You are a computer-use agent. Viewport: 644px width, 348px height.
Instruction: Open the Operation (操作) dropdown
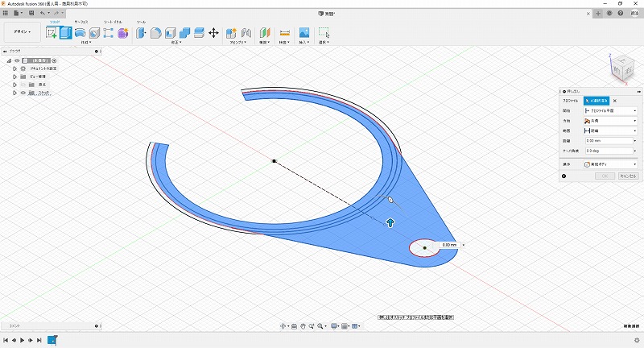611,164
